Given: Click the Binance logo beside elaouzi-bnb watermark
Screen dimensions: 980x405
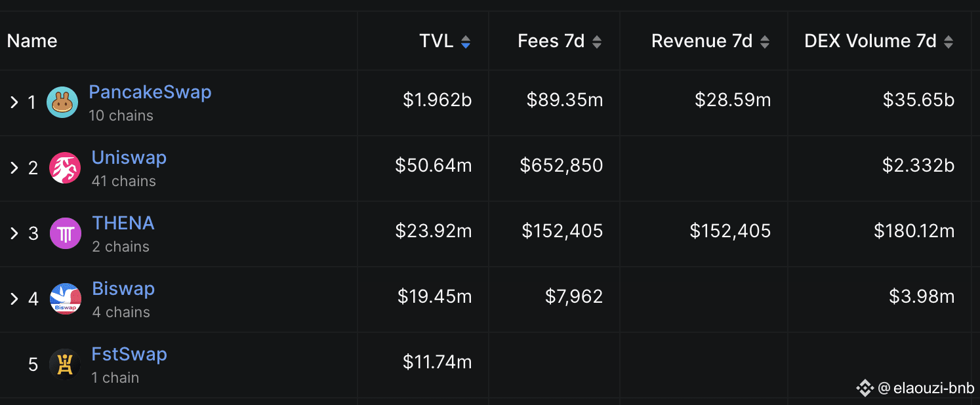Looking at the screenshot, I should (865, 388).
